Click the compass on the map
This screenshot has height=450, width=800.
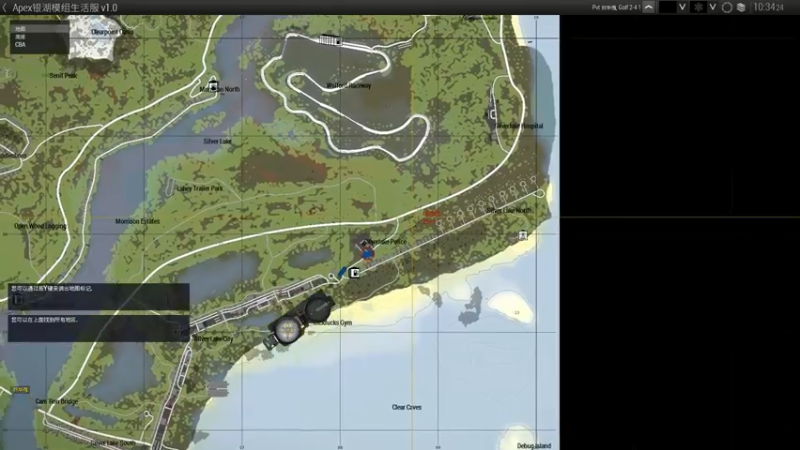coord(298,320)
